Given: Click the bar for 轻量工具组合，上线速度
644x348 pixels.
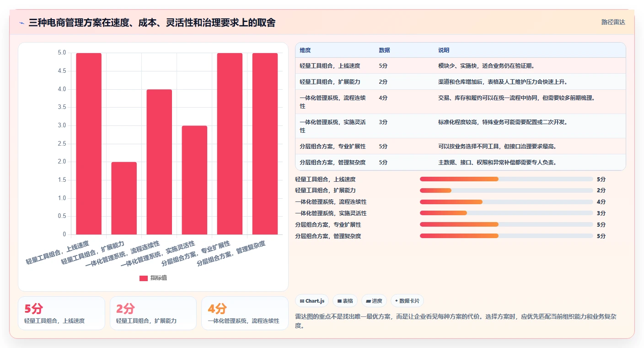Looking at the screenshot, I should (89, 144).
